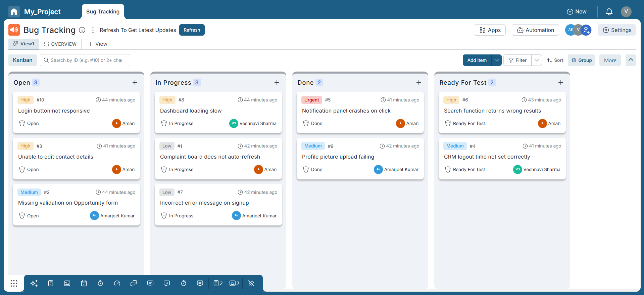Open the More options menu

(x=610, y=60)
